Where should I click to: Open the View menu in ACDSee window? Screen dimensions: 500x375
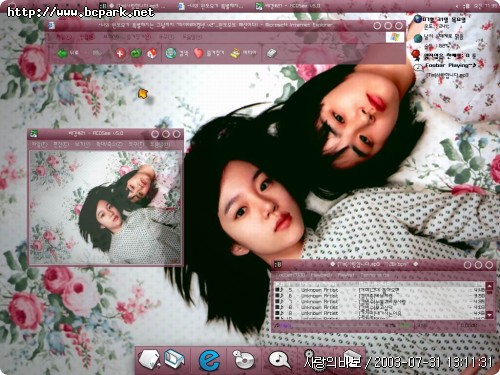82,145
